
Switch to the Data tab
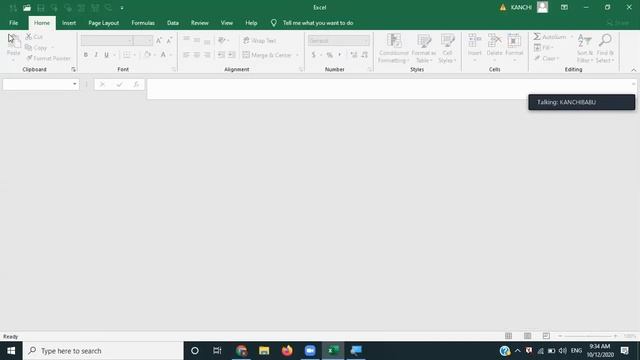[173, 23]
